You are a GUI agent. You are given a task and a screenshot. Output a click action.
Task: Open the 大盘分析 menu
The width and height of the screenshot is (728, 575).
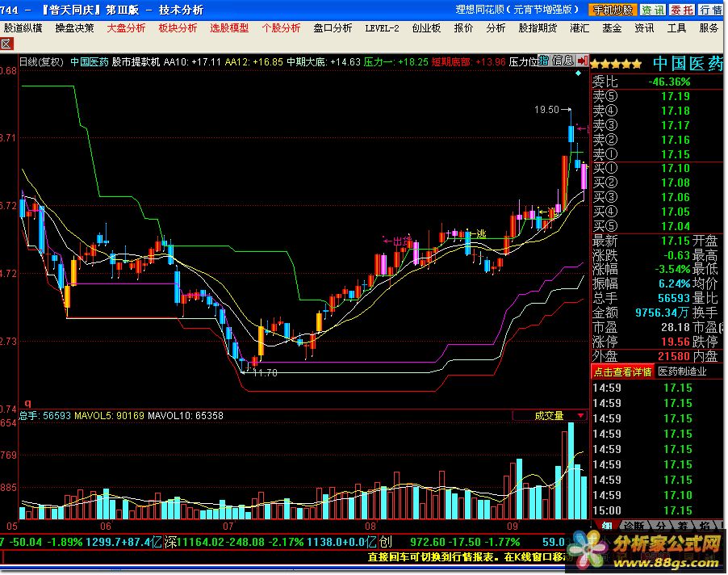[126, 28]
